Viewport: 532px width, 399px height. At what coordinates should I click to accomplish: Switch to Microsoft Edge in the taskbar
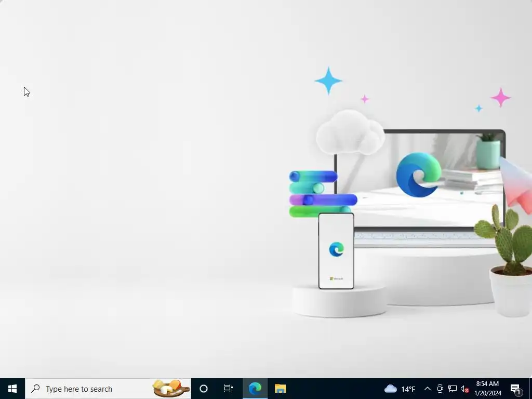click(255, 389)
